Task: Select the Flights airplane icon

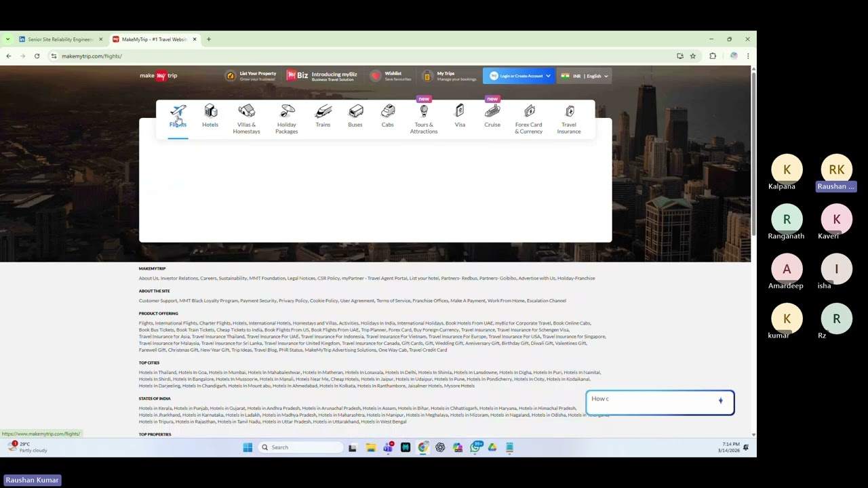Action: [x=178, y=112]
